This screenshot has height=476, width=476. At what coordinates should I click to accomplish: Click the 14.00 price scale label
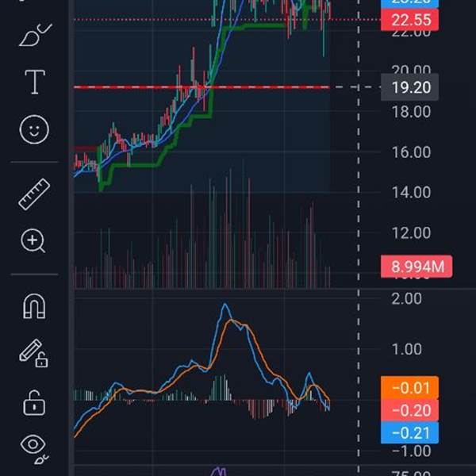pyautogui.click(x=411, y=192)
